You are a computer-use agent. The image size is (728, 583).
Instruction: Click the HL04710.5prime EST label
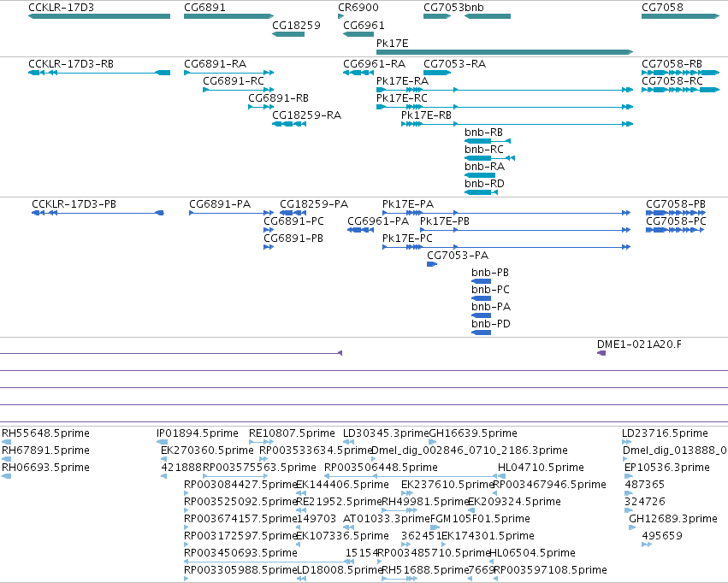click(541, 468)
